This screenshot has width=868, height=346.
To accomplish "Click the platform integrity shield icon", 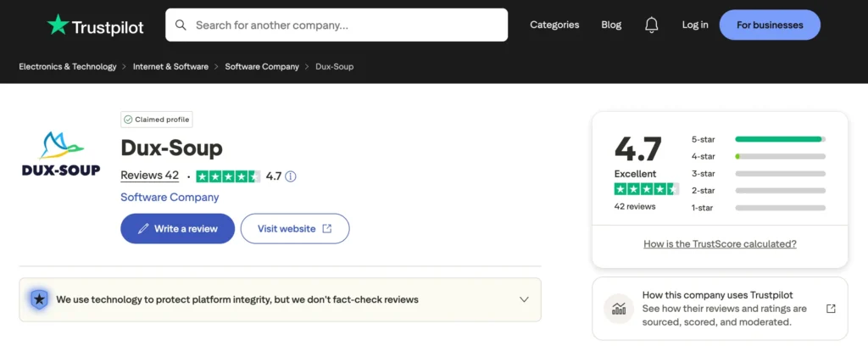I will pos(39,299).
